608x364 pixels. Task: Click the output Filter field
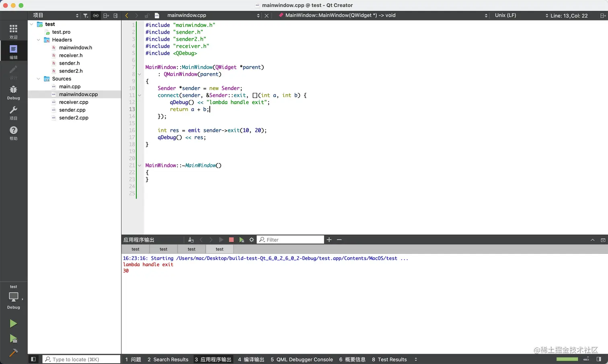point(290,240)
